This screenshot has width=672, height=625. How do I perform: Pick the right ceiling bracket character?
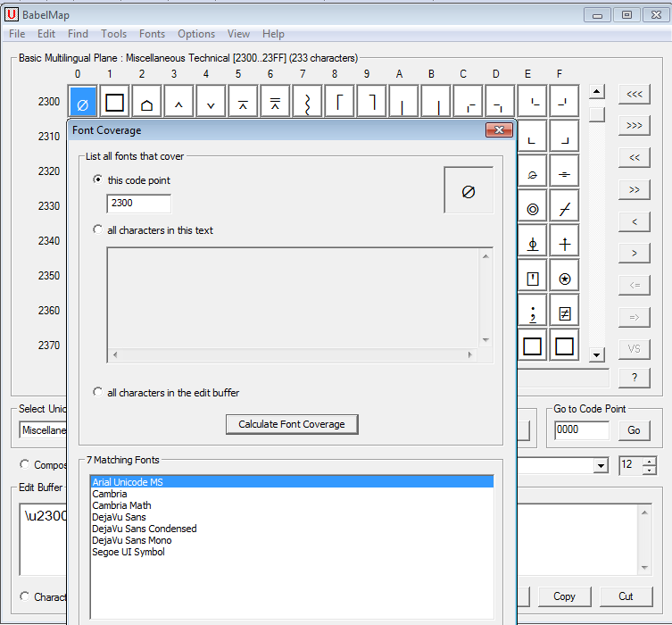click(x=371, y=102)
